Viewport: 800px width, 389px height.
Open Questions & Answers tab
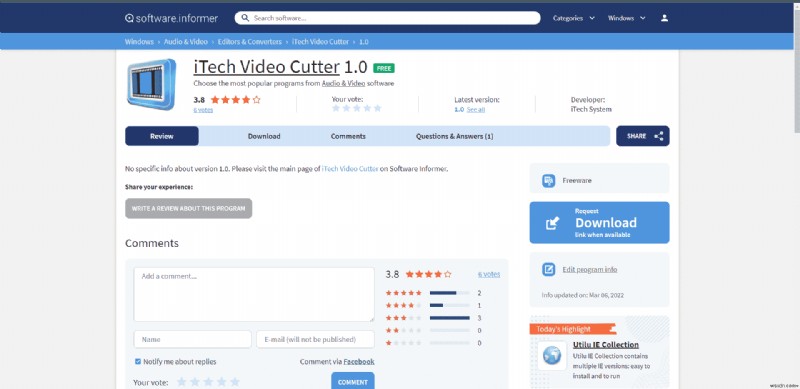point(454,136)
